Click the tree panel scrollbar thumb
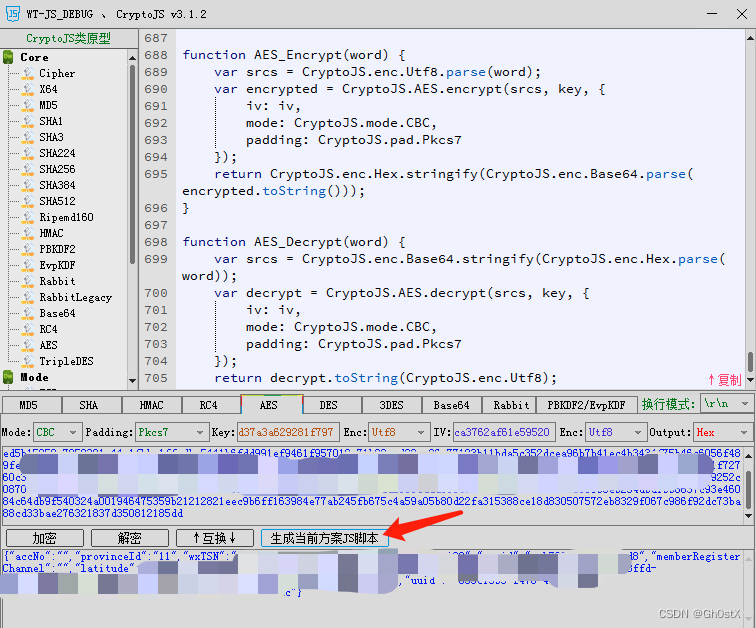 tap(133, 165)
